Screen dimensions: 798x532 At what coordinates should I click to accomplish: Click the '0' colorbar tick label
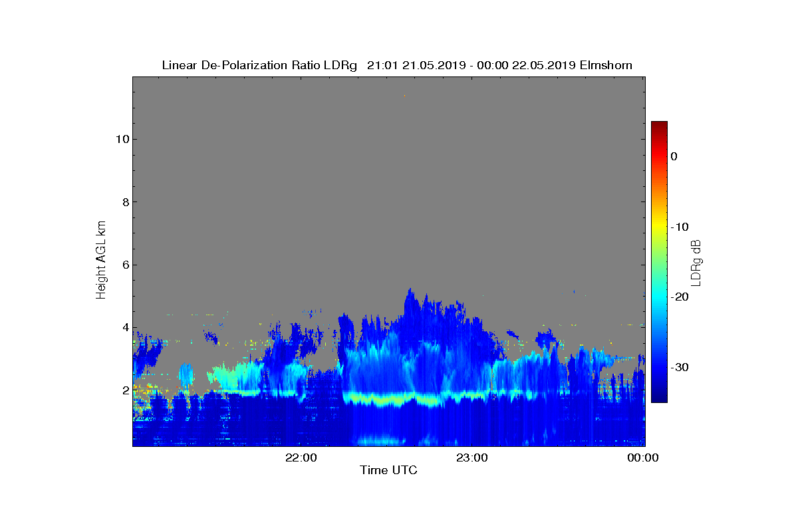[x=674, y=156]
